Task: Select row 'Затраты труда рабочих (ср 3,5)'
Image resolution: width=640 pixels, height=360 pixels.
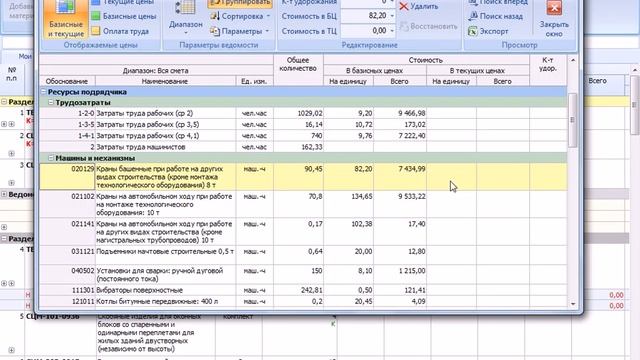Action: pos(303,124)
